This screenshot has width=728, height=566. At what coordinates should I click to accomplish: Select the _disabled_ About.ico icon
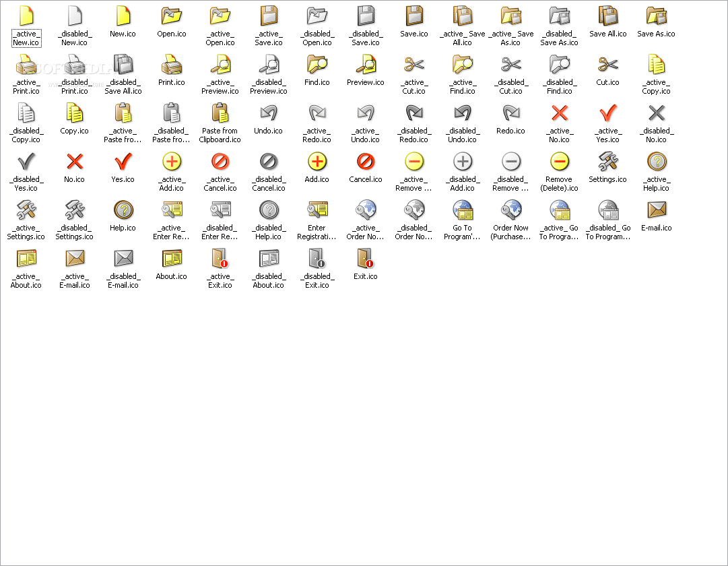tap(268, 258)
